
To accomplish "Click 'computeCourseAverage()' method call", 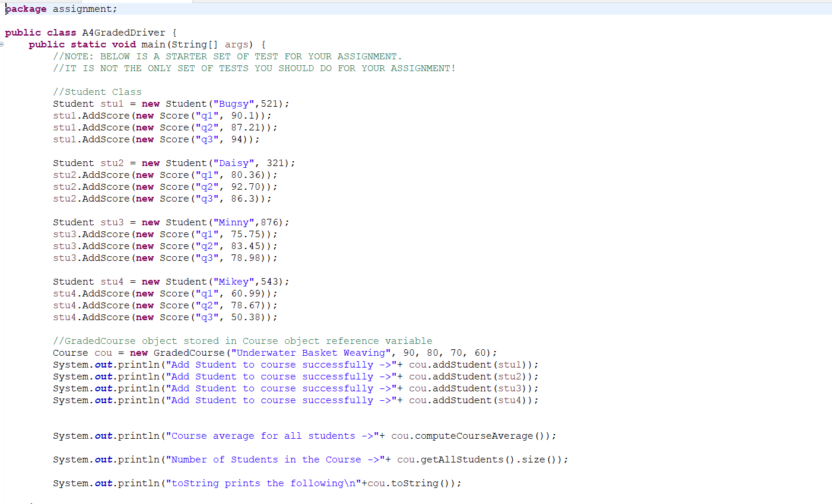I will 480,436.
